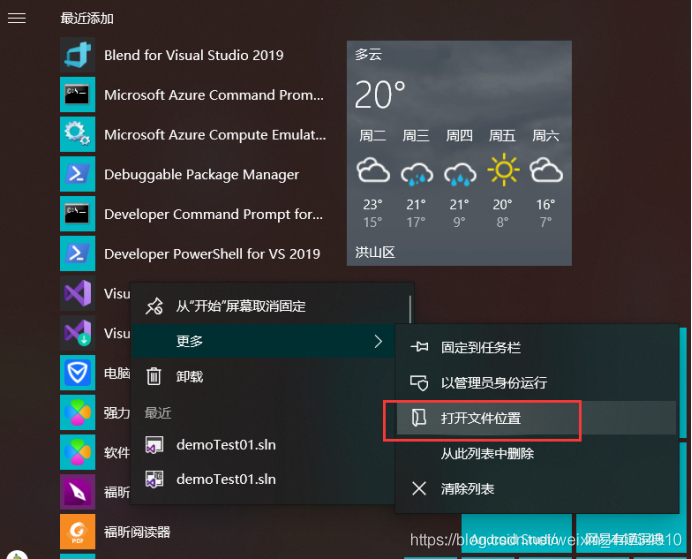
Task: Select 从"开始"屏幕取消固定 in context menu
Action: tap(269, 306)
